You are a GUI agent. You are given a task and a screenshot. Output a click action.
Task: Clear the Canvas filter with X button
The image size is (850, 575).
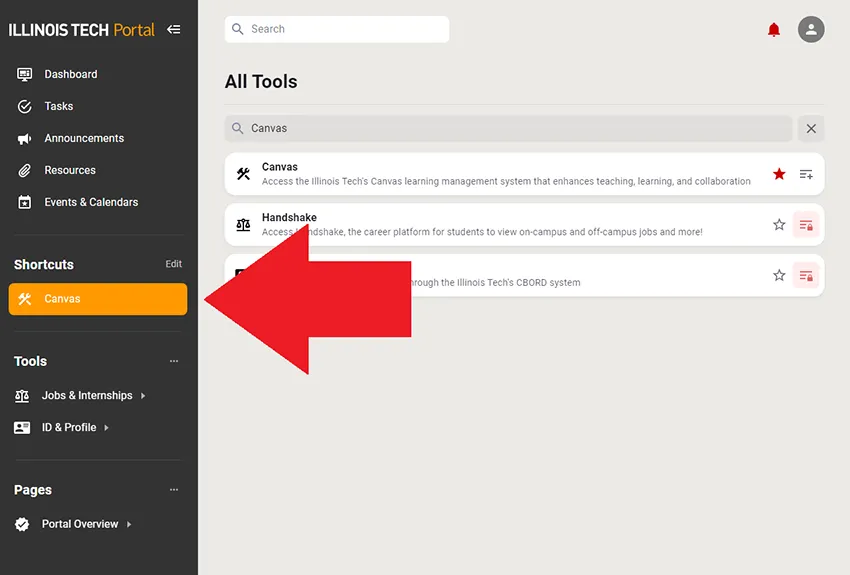[x=811, y=128]
